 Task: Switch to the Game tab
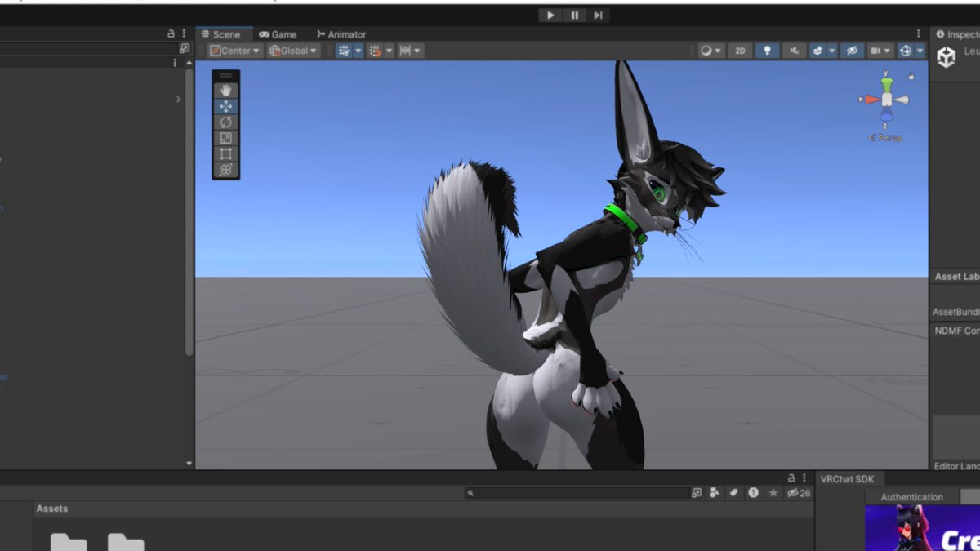(x=278, y=34)
